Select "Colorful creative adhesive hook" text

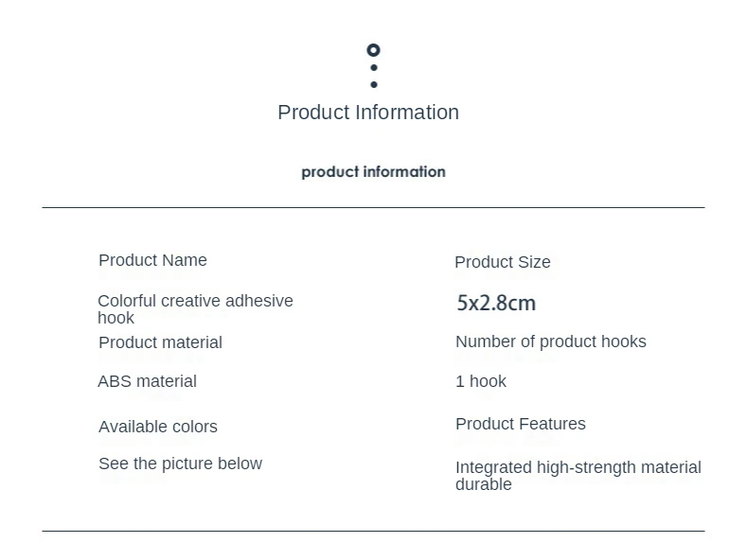coord(195,308)
